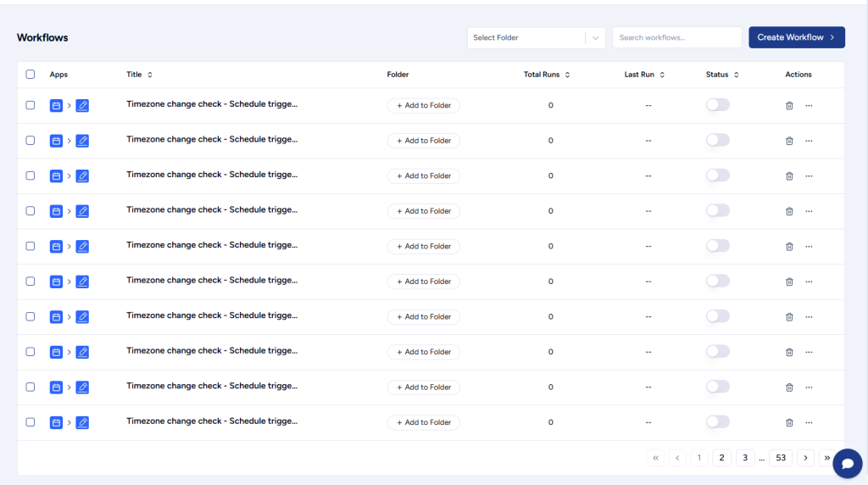
Task: Sort the table by Total Runs column
Action: [x=567, y=75]
